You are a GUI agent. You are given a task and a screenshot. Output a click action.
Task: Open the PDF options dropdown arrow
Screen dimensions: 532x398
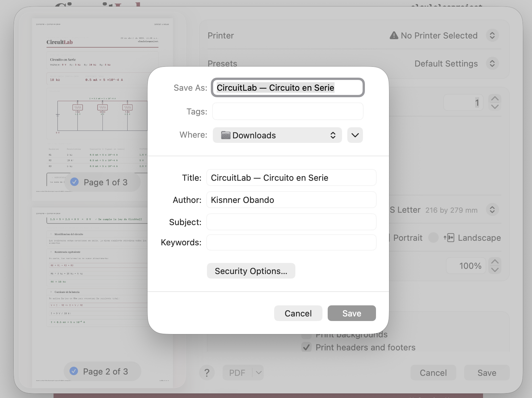coord(258,373)
